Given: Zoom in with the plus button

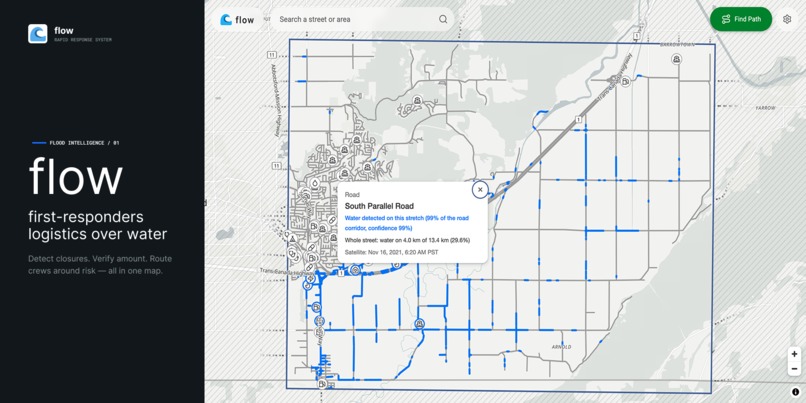Looking at the screenshot, I should point(794,354).
